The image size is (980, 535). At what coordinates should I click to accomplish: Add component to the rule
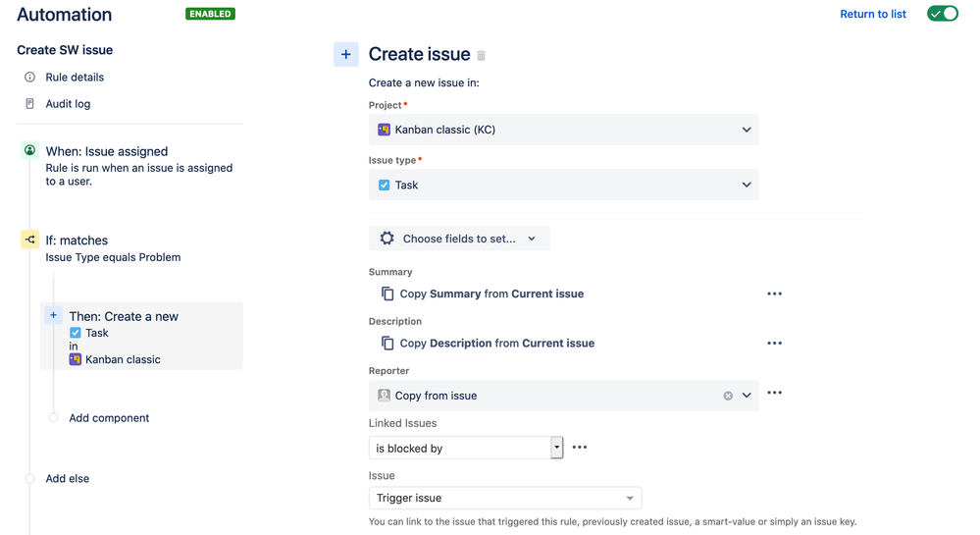109,418
